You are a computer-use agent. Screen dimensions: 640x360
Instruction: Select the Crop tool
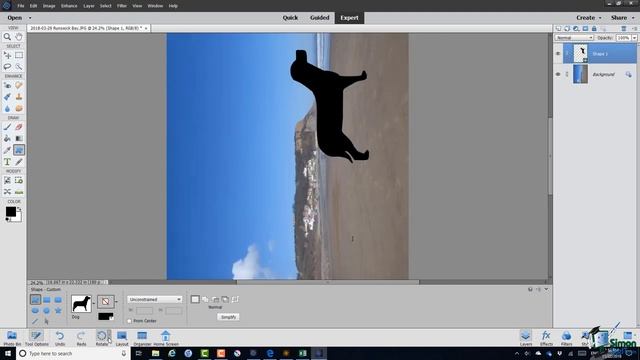[7, 180]
